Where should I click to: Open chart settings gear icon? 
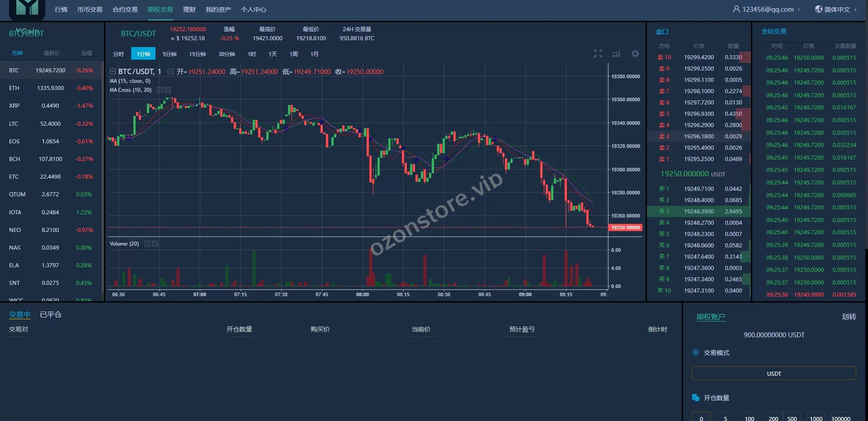tap(635, 54)
